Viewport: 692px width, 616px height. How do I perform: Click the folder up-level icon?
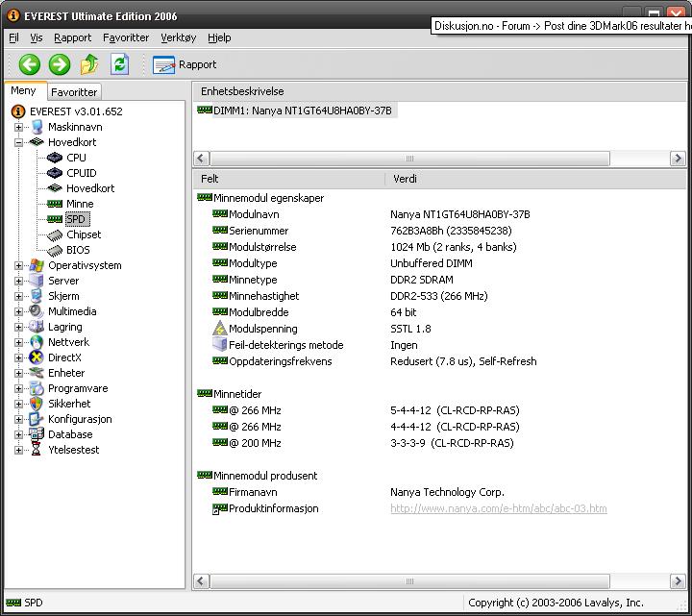click(89, 64)
